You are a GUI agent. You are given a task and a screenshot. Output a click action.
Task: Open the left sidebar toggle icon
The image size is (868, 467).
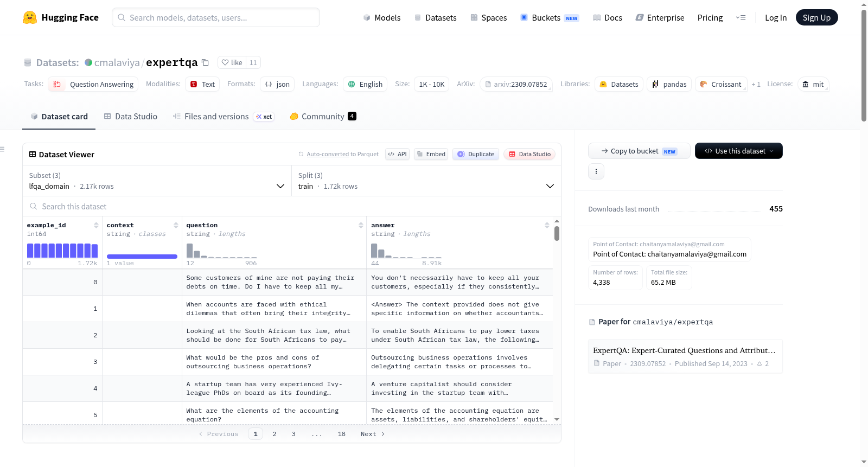click(x=2, y=149)
